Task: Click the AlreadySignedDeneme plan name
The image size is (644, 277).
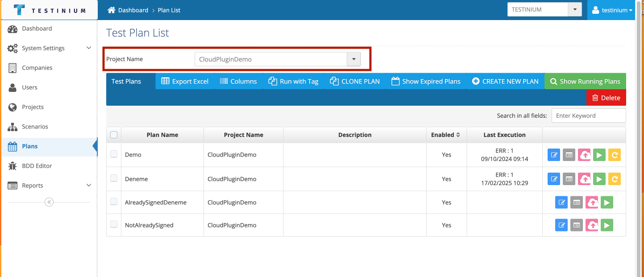Action: [x=156, y=203]
